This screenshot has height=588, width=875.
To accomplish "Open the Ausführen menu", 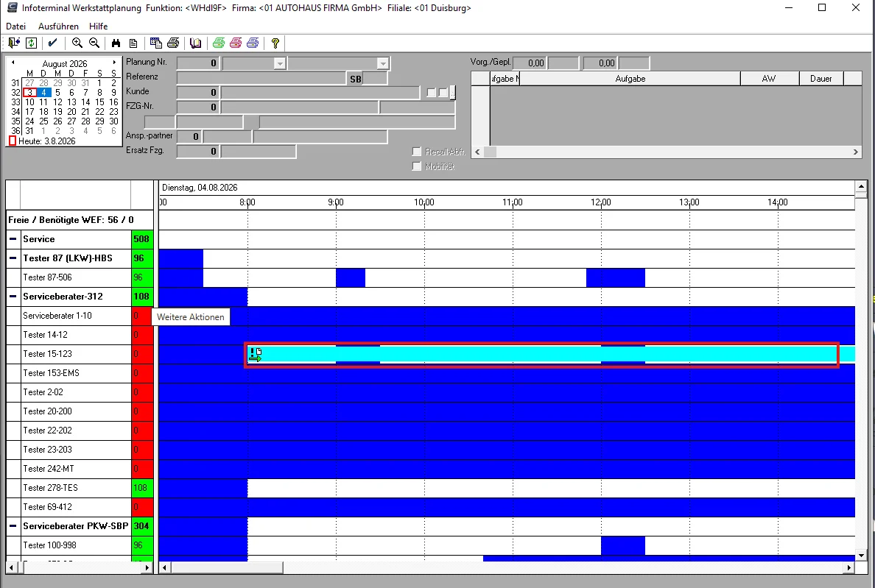I will point(58,26).
